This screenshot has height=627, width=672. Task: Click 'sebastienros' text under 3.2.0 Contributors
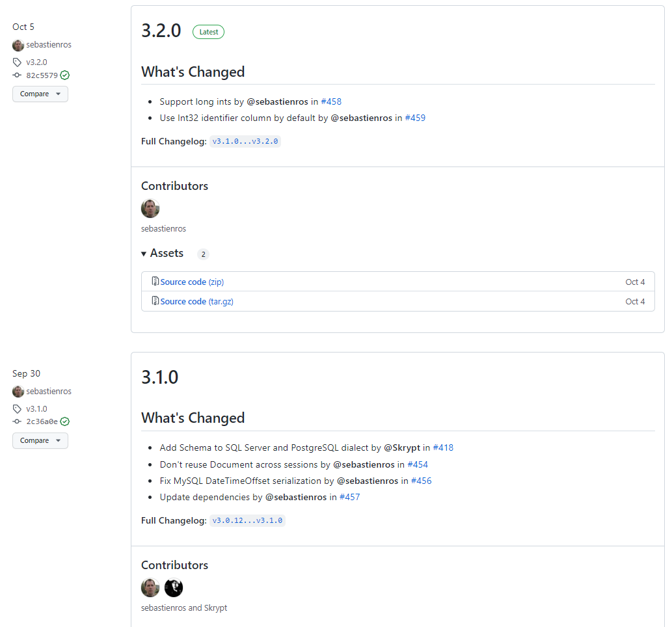tap(164, 229)
